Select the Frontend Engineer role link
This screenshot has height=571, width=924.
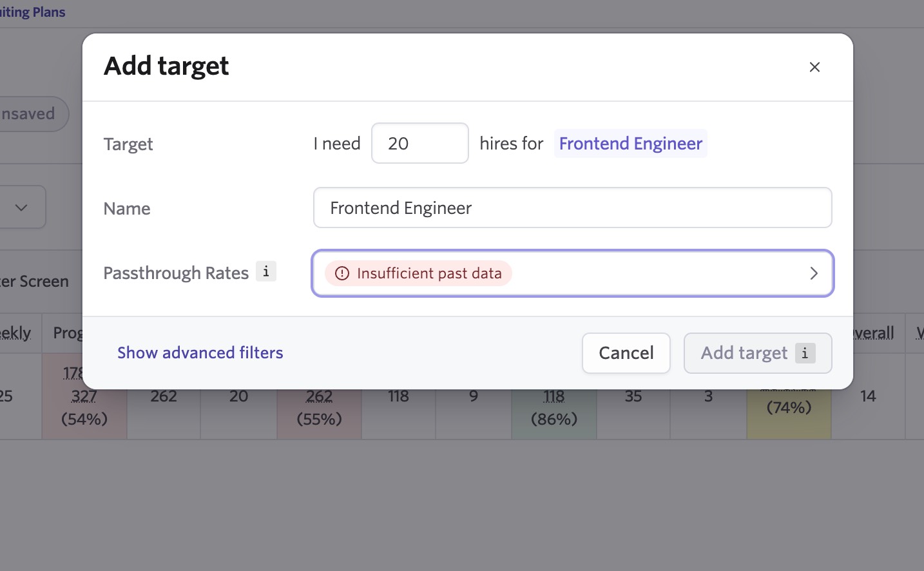[x=631, y=143]
